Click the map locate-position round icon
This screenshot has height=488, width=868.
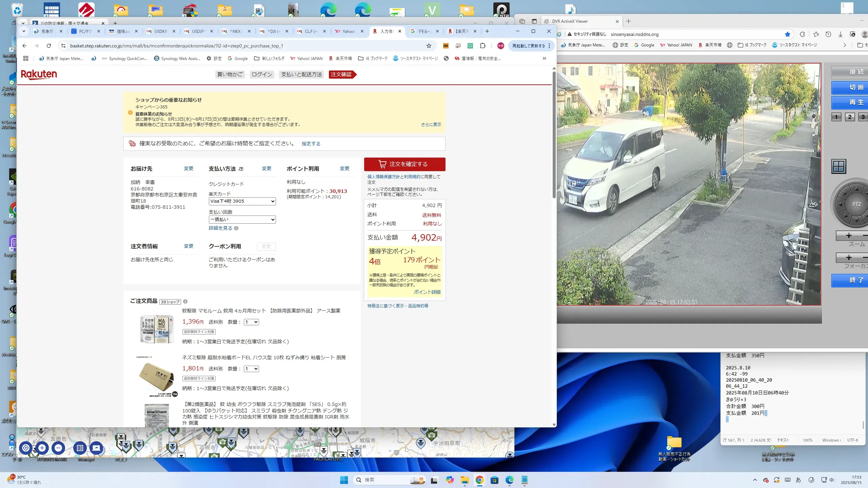[26, 448]
